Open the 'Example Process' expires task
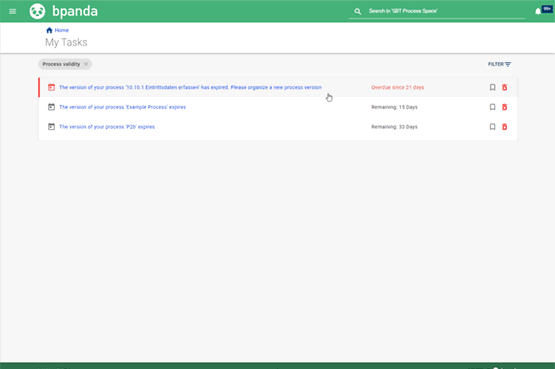Screen dimensions: 555x369 122,107
